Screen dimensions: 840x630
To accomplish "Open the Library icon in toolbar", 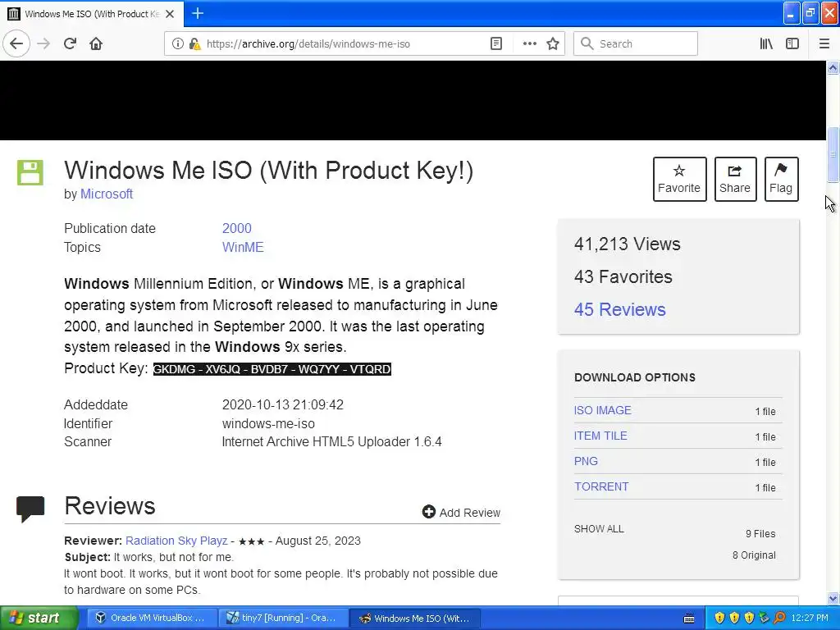I will pyautogui.click(x=766, y=43).
